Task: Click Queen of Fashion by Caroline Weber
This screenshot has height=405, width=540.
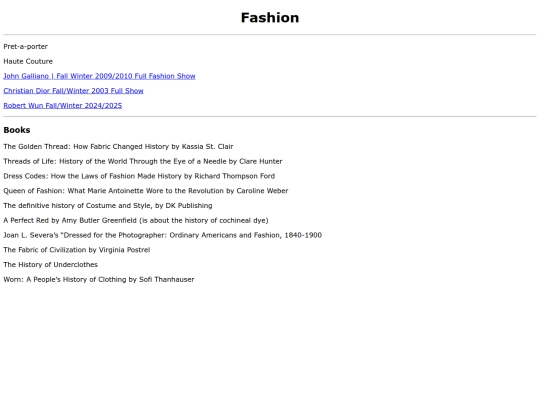Action: 146,191
